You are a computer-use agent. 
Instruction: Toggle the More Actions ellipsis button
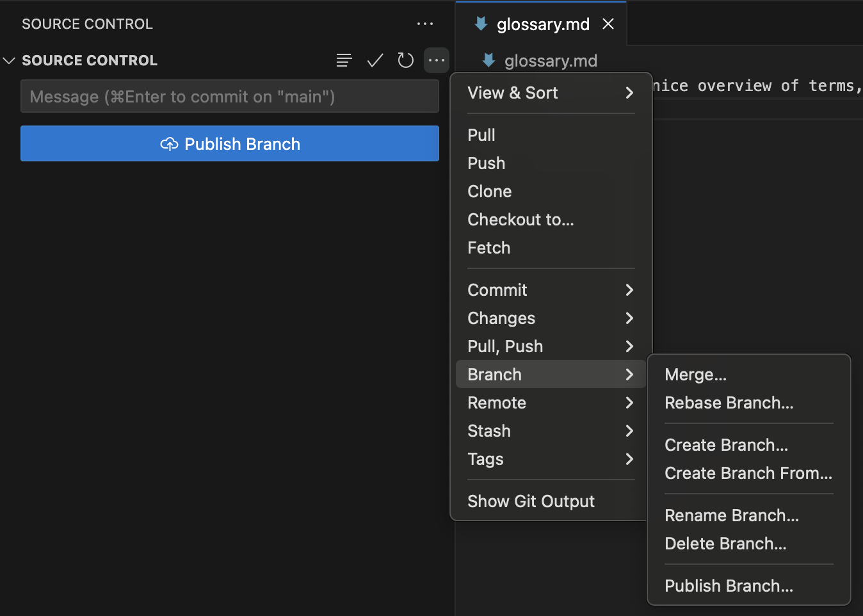click(437, 60)
